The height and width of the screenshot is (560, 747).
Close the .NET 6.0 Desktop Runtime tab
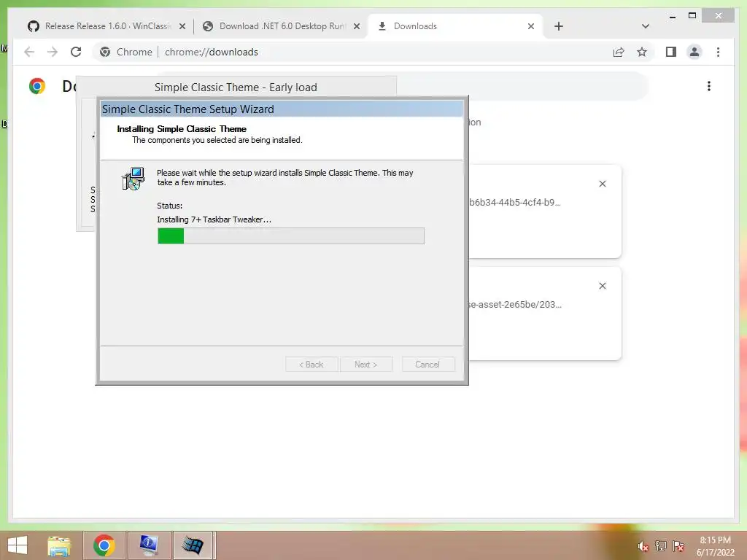356,27
